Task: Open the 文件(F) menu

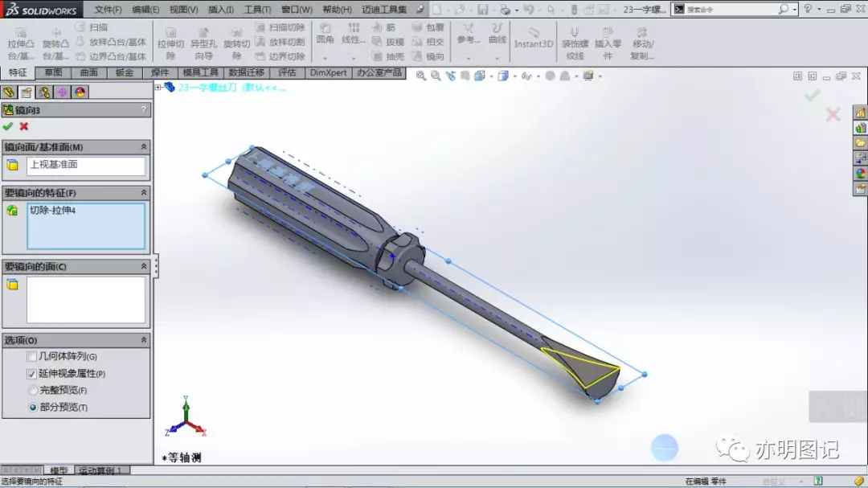Action: [108, 10]
